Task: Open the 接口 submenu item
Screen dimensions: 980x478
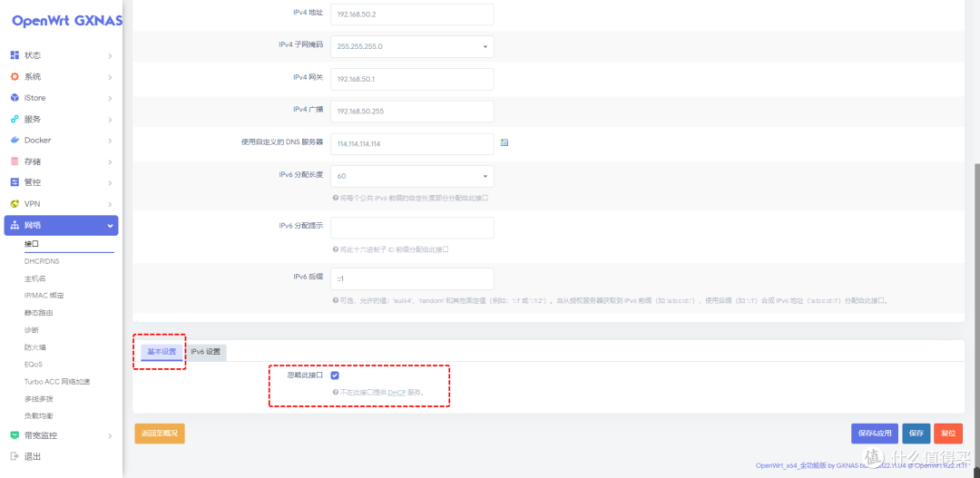Action: (32, 244)
